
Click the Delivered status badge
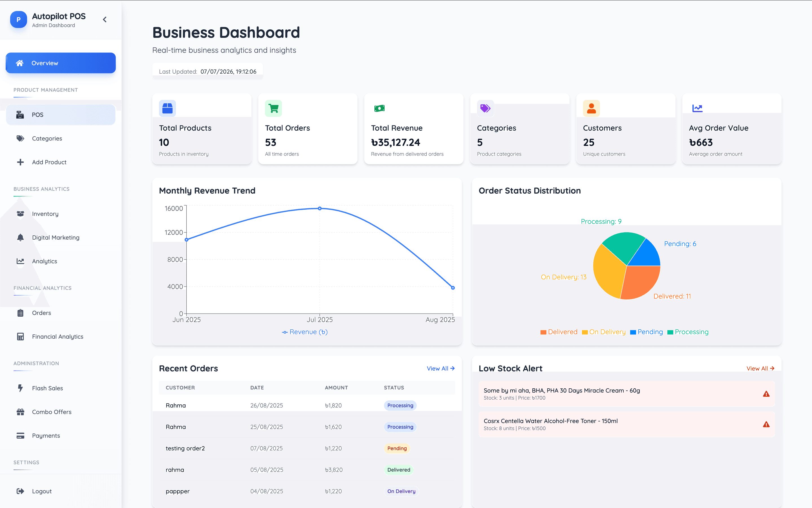pos(399,470)
